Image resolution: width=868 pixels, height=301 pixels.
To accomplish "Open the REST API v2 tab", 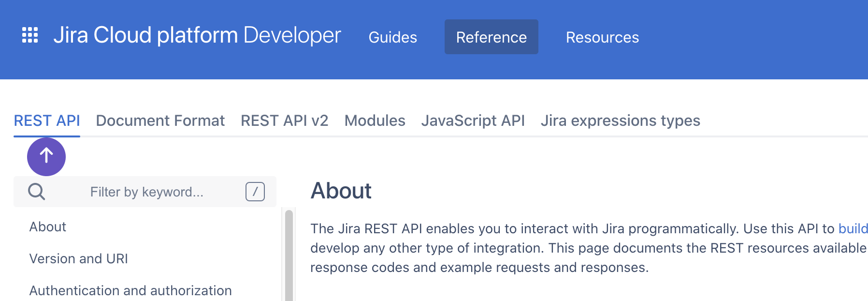I will (x=284, y=120).
